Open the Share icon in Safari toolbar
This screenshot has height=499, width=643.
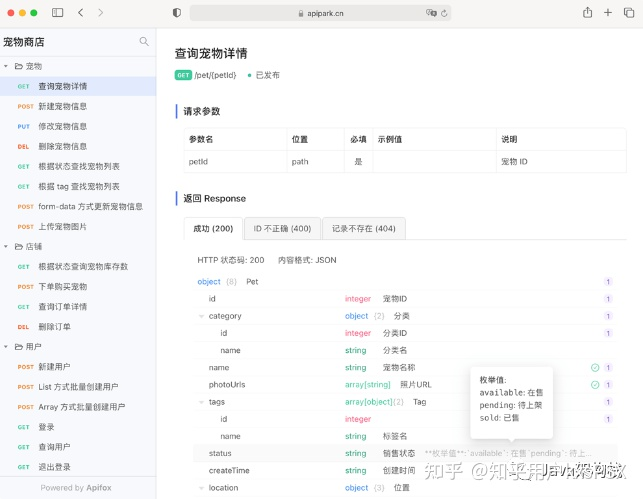588,12
